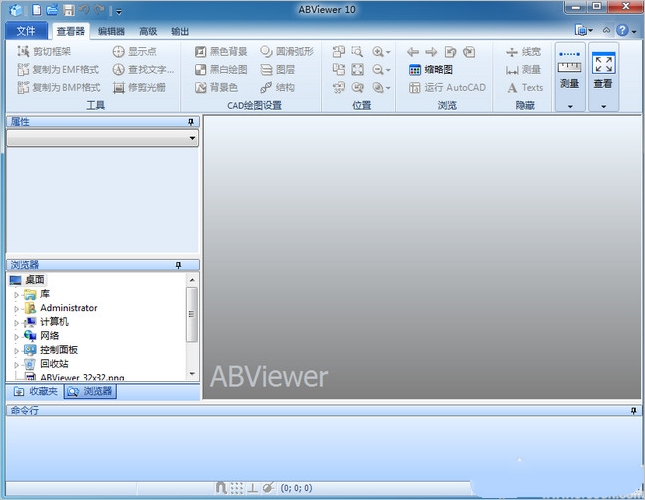Click the coordinates (0; 0; 0) readout
The width and height of the screenshot is (645, 500).
click(296, 488)
